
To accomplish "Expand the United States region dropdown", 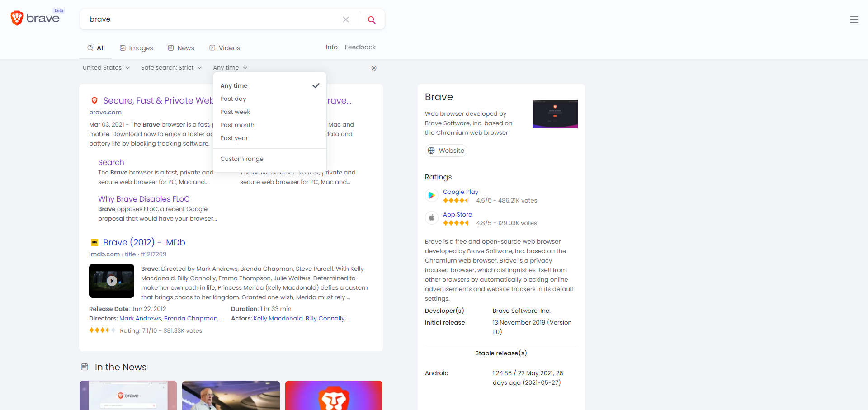I will pos(106,67).
